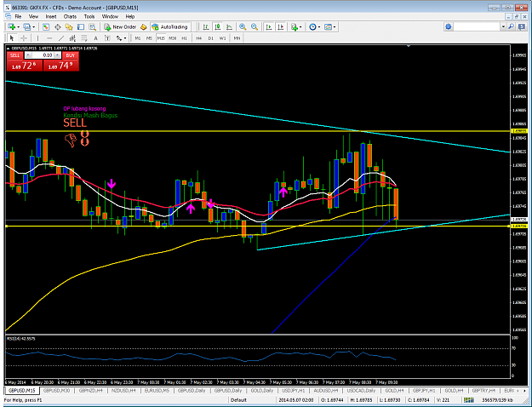Image resolution: width=532 pixels, height=407 pixels.
Task: Expand the New Chart dropdown arrow
Action: point(19,26)
